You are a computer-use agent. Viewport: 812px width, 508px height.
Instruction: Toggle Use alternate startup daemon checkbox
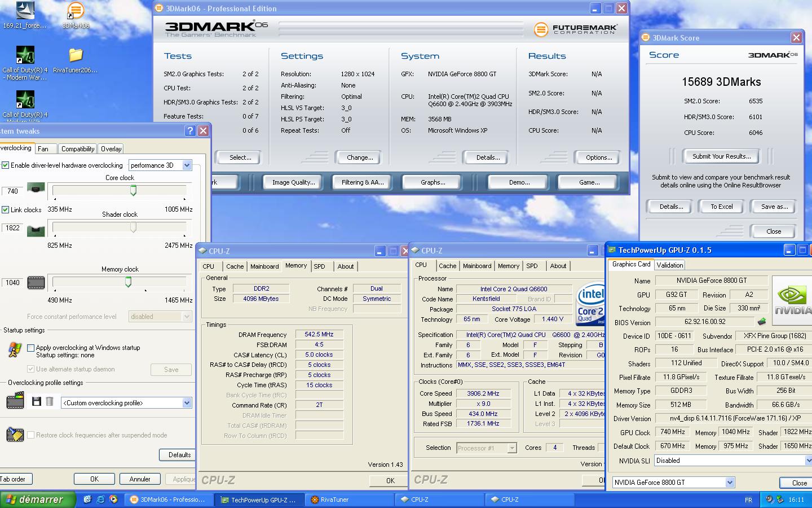pos(31,369)
